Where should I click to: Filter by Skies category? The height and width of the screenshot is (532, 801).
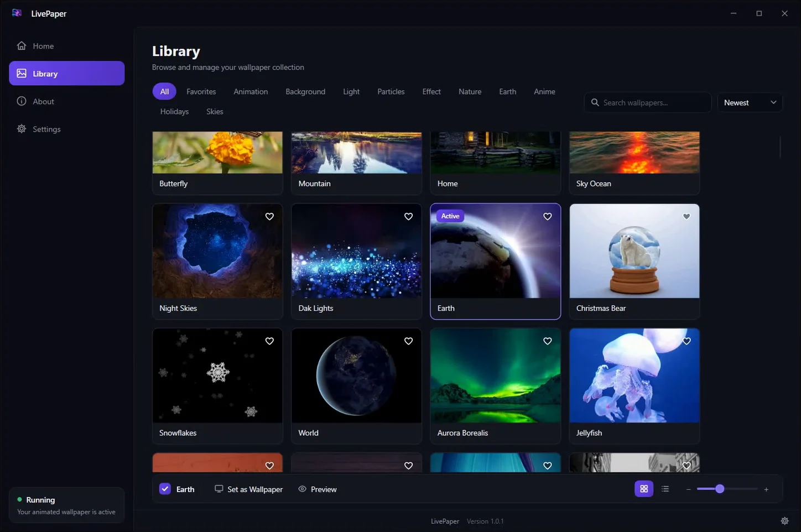pyautogui.click(x=215, y=111)
